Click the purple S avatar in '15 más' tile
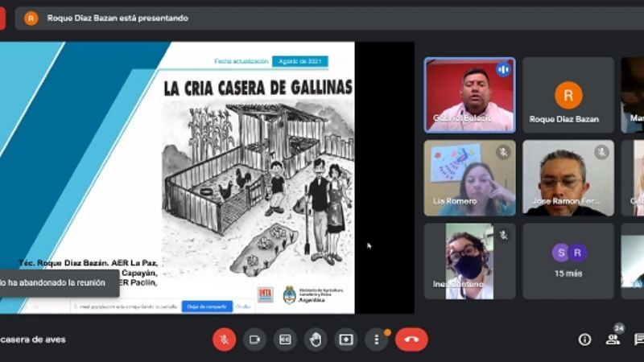 pos(560,253)
